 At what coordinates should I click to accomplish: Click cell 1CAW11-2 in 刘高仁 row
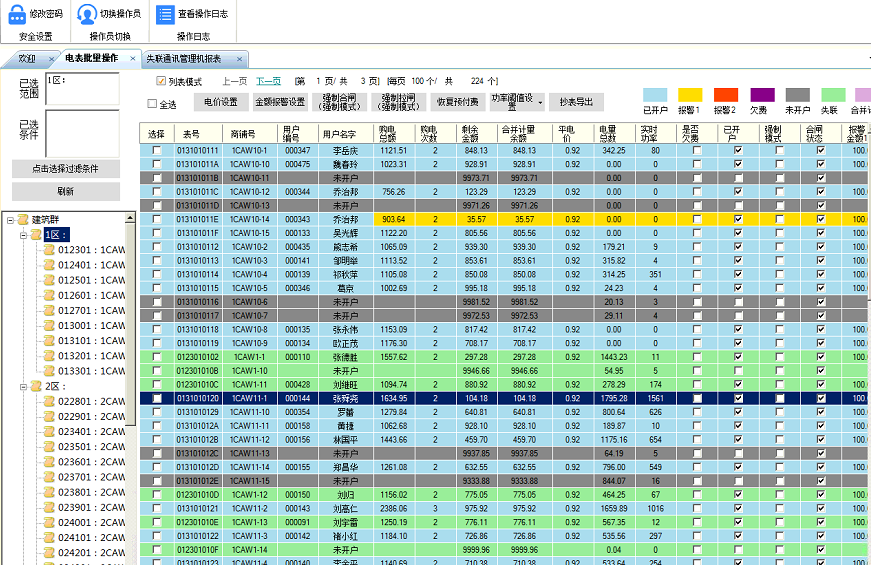[x=249, y=509]
